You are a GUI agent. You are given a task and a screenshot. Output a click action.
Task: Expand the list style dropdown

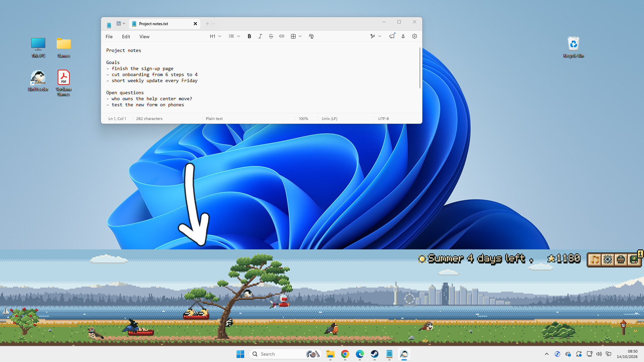coord(234,36)
